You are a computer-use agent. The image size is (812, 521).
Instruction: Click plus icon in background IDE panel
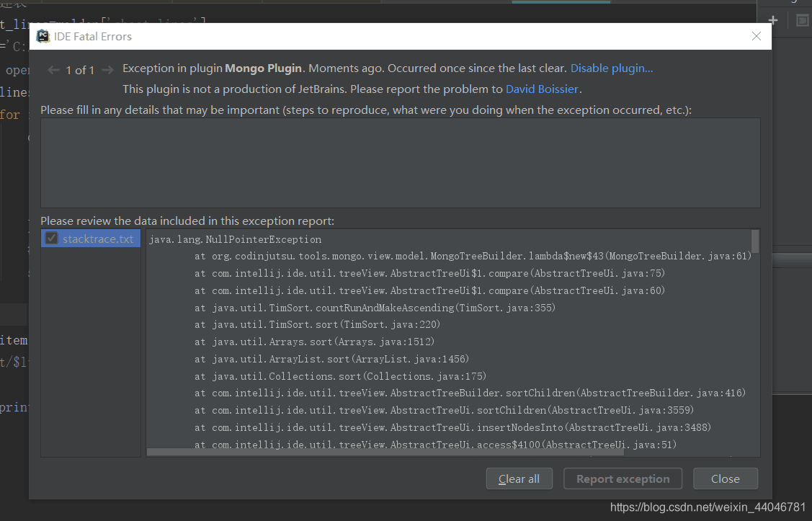coord(773,20)
